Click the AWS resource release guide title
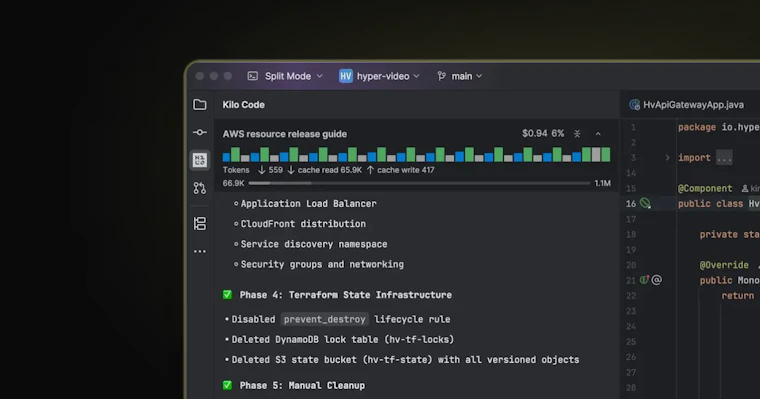This screenshot has height=399, width=760. click(285, 134)
